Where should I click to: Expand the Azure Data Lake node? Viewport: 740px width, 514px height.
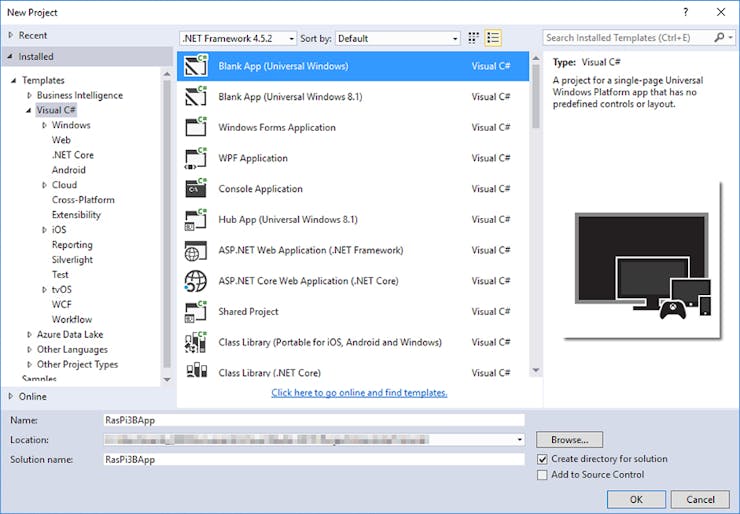[29, 335]
